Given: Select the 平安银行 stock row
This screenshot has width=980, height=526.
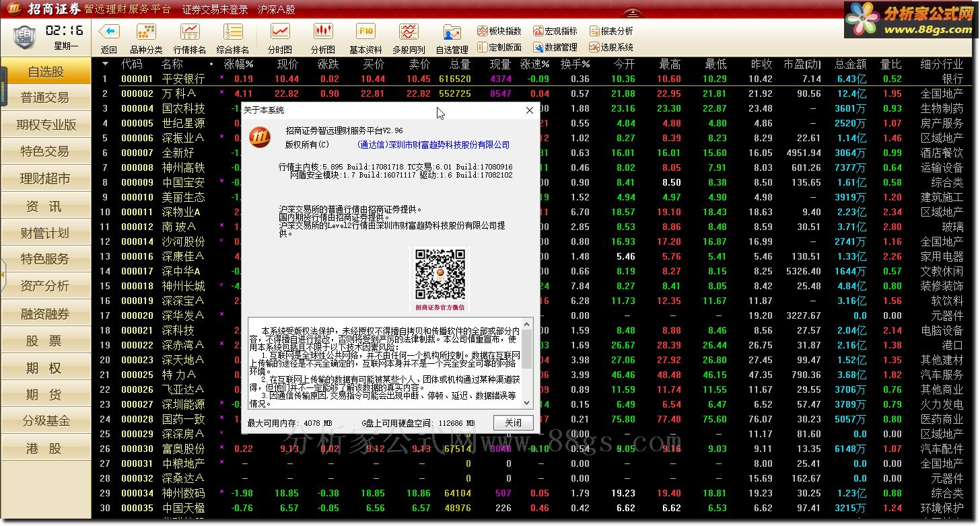Looking at the screenshot, I should (535, 79).
